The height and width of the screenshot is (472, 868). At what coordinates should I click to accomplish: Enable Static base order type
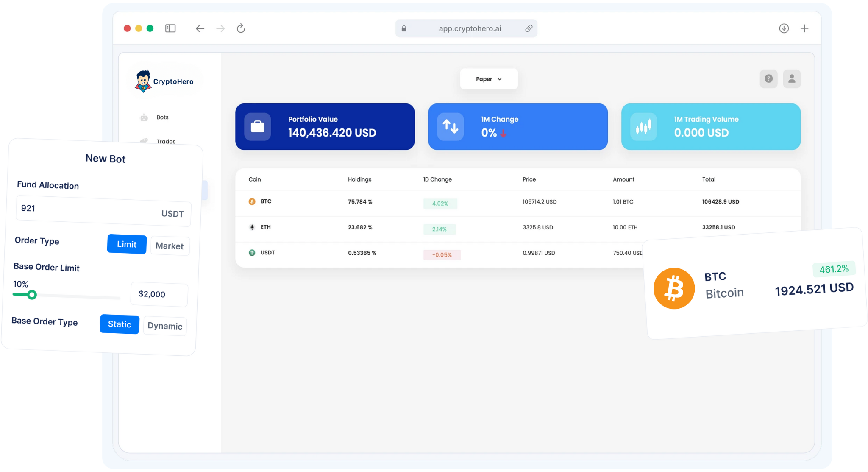(x=119, y=324)
